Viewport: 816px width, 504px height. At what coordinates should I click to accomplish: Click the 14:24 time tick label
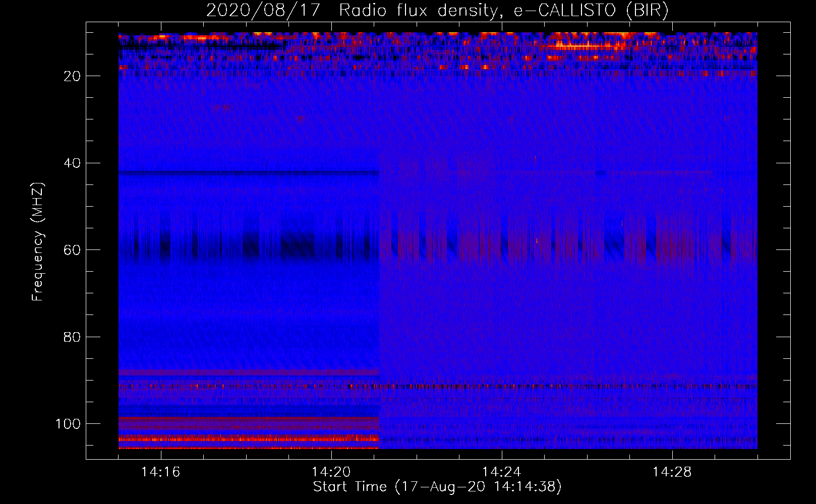pos(501,472)
